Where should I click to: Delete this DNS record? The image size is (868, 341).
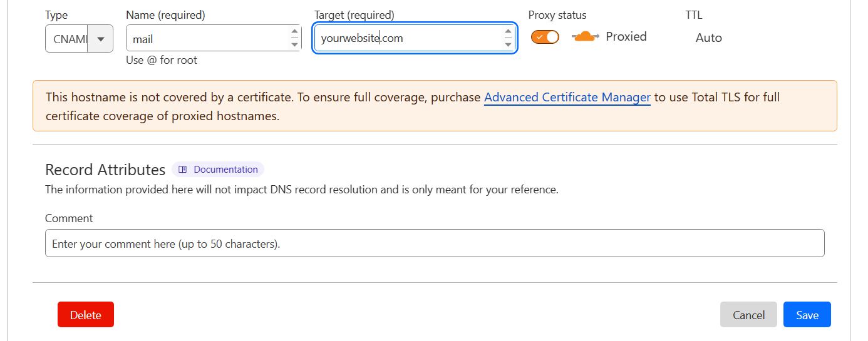tap(86, 315)
